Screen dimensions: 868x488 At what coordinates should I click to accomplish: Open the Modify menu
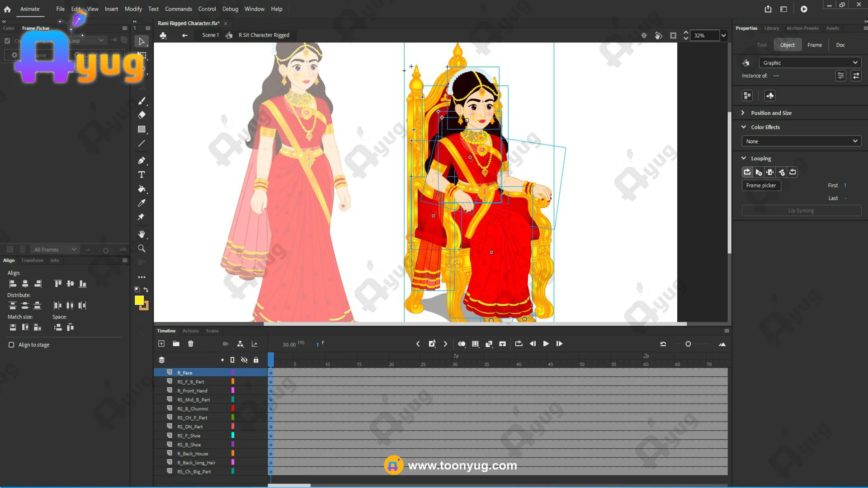pyautogui.click(x=133, y=9)
